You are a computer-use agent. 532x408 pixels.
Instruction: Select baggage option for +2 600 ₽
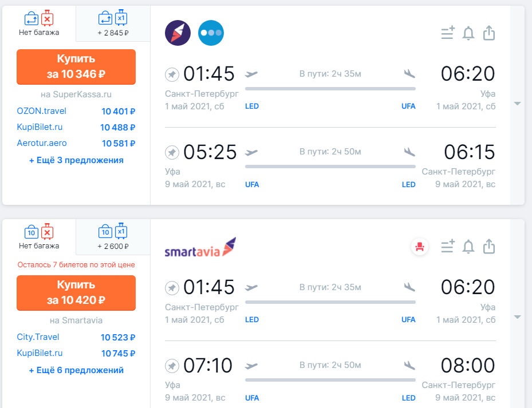(x=113, y=238)
